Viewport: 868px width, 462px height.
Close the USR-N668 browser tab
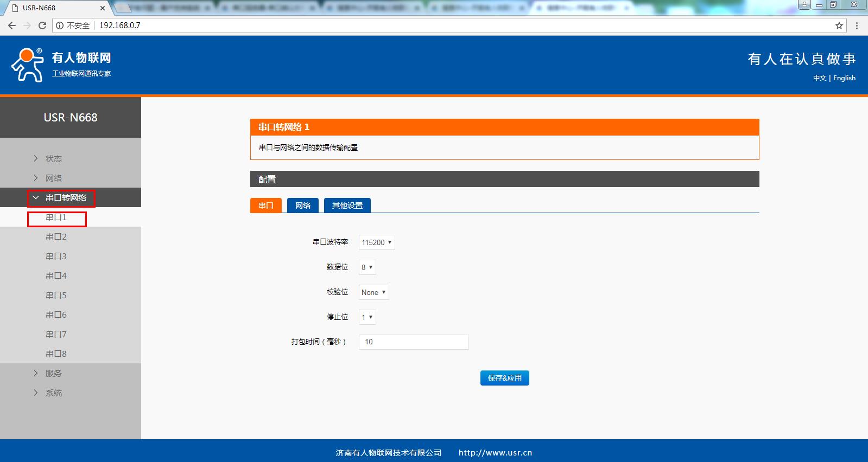point(102,8)
